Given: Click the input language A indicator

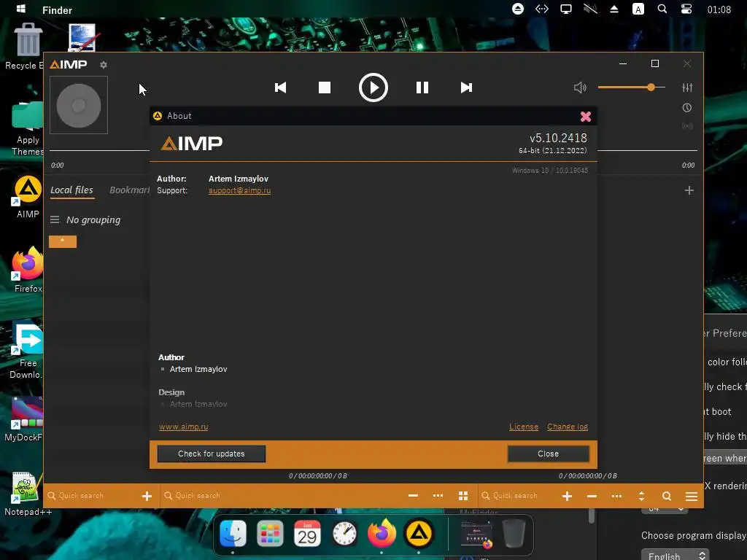Looking at the screenshot, I should coord(638,9).
